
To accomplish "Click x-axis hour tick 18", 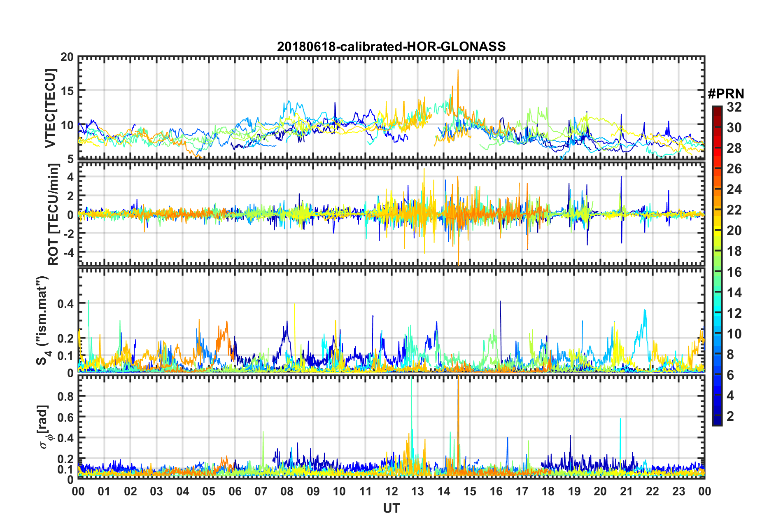I will (548, 491).
